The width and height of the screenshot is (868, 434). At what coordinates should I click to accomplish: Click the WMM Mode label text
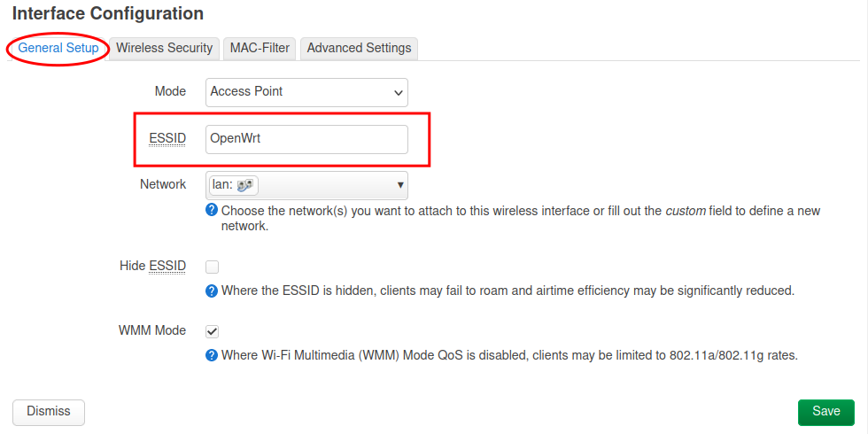152,330
